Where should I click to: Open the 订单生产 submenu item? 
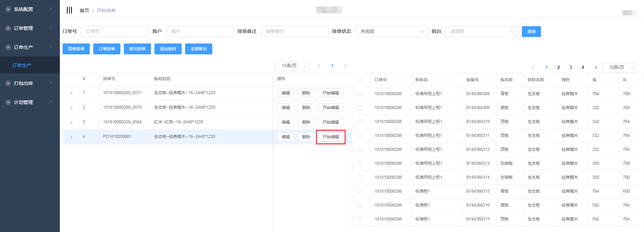22,65
